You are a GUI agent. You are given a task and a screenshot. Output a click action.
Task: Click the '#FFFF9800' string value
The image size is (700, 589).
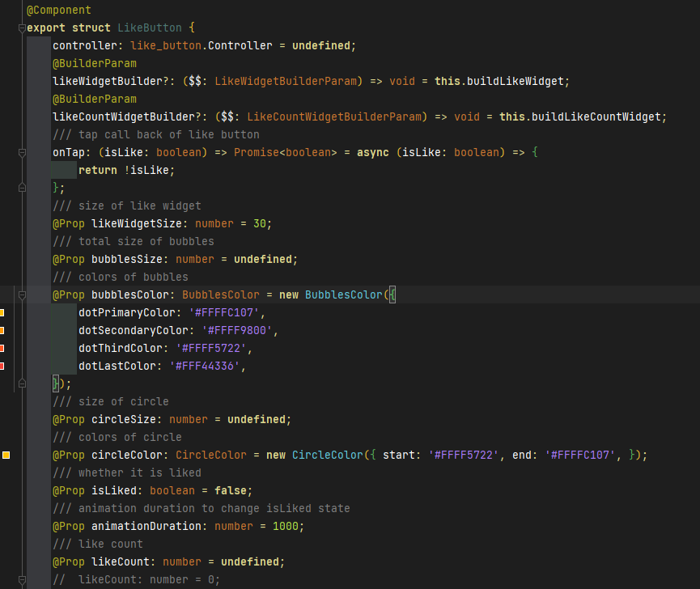tap(236, 331)
